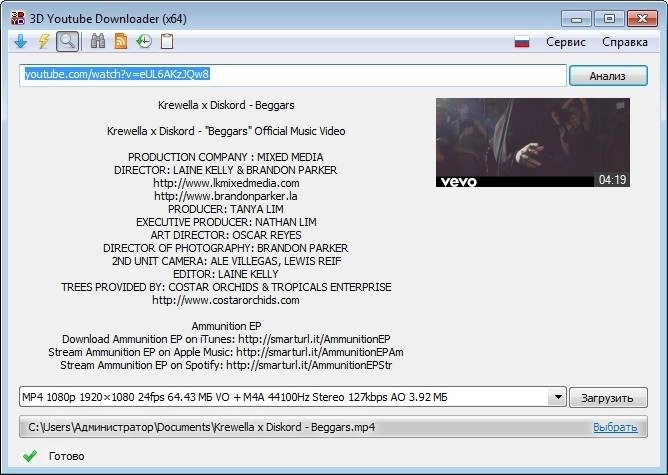Click the MP4 1080p format combo box
This screenshot has width=668, height=475.
point(293,397)
